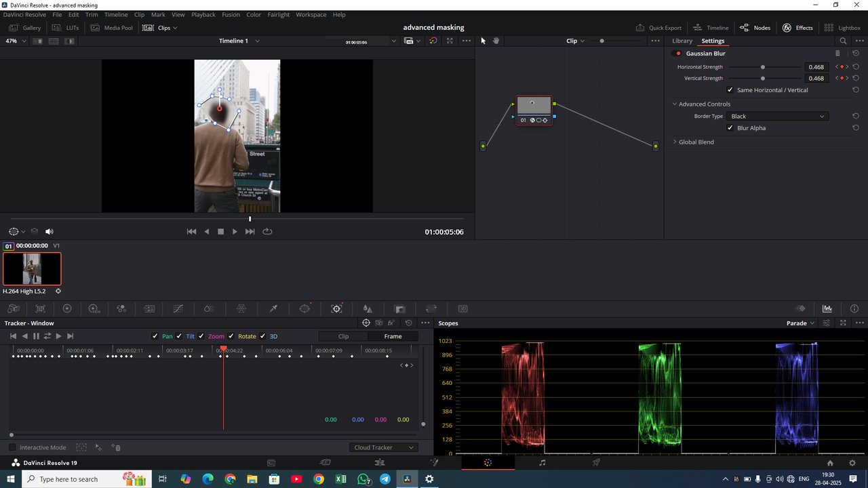868x488 pixels.
Task: Open the Color Wheels palette
Action: 67,308
